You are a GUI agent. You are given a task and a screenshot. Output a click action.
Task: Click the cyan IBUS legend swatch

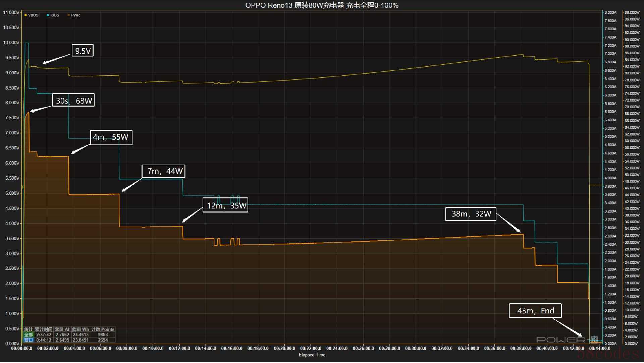48,15
